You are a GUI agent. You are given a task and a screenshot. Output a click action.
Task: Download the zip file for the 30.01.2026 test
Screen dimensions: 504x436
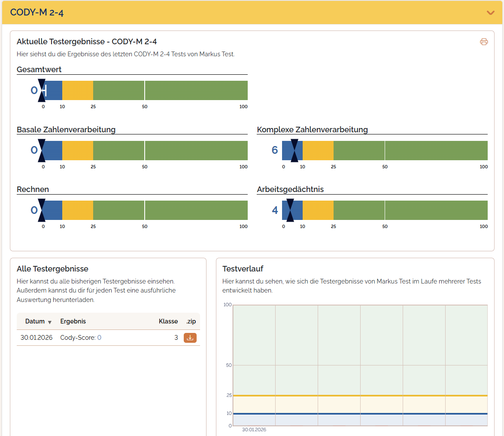[190, 338]
